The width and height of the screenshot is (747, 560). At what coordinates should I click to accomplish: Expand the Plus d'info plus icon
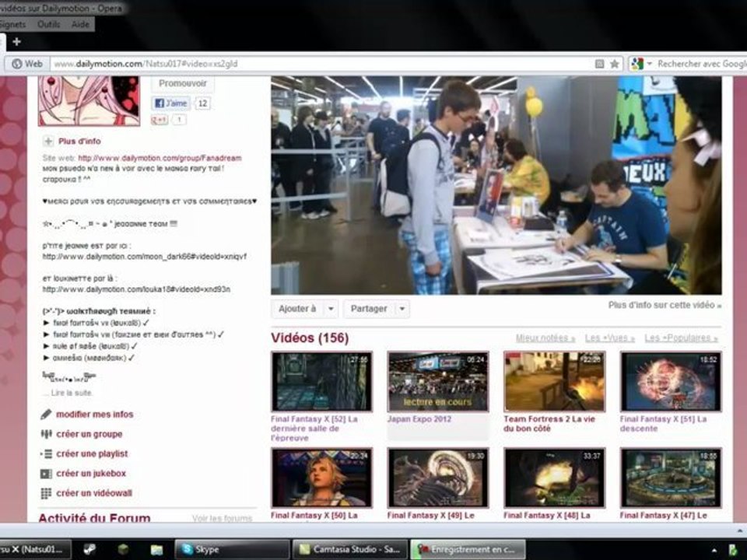point(48,141)
